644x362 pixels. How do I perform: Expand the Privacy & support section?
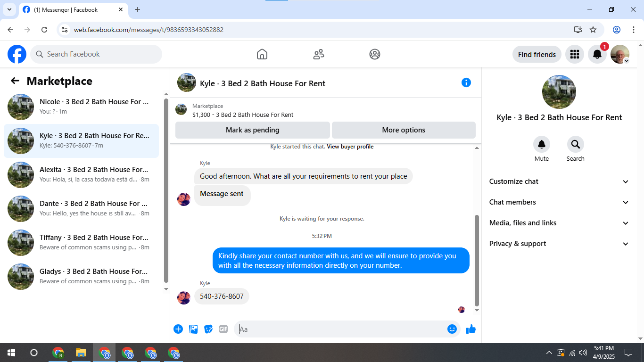tap(559, 244)
